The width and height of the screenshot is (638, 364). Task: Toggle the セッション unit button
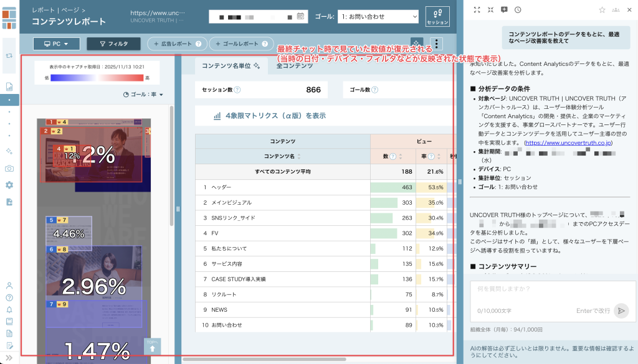[437, 16]
